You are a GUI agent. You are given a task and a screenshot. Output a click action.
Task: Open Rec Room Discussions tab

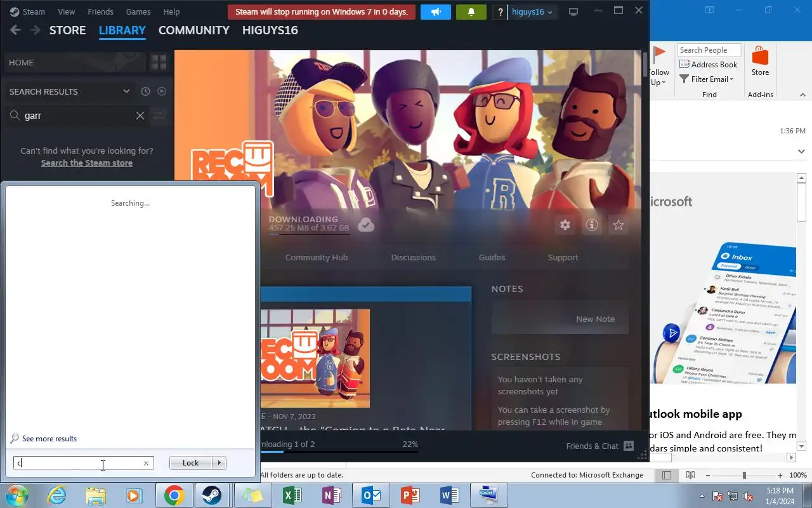(x=413, y=257)
